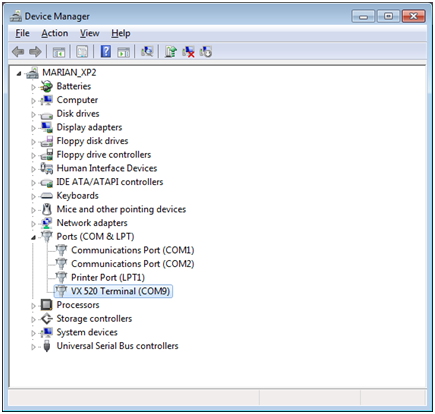This screenshot has height=414, width=435.
Task: Select VX 520 Terminal (COM9) device
Action: (120, 291)
